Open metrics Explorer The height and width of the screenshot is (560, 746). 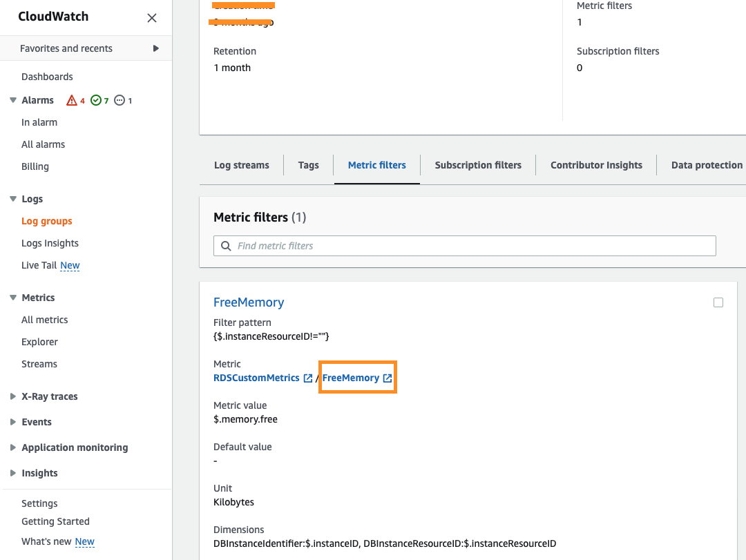pyautogui.click(x=39, y=342)
